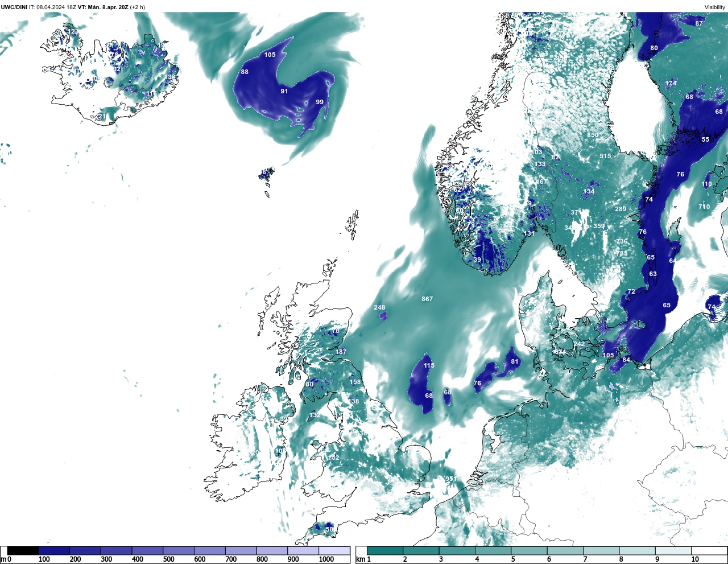This screenshot has width=728, height=564.
Task: Click the '81' value west of Denmark
Action: coord(515,361)
